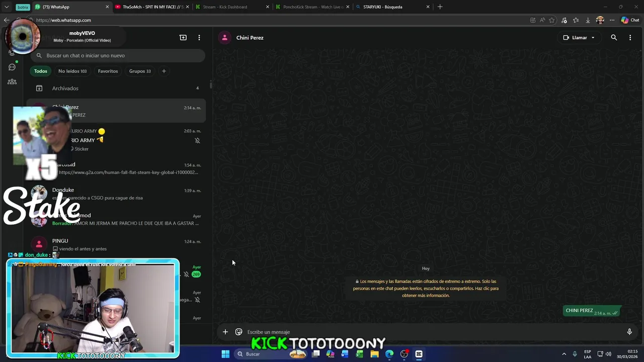Click the 'Hoy' date chip
The image size is (644, 362).
(426, 268)
